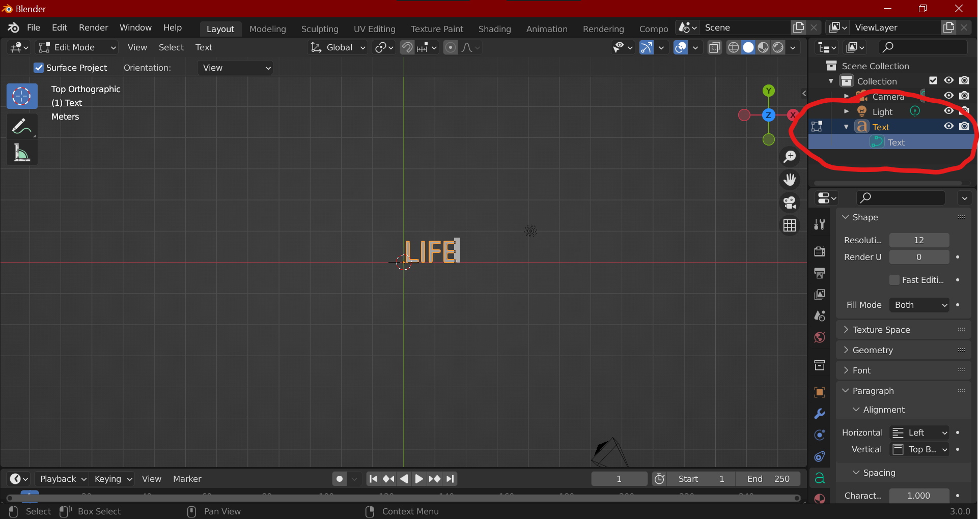Click play animation button
Viewport: 980px width, 519px height.
pyautogui.click(x=419, y=479)
